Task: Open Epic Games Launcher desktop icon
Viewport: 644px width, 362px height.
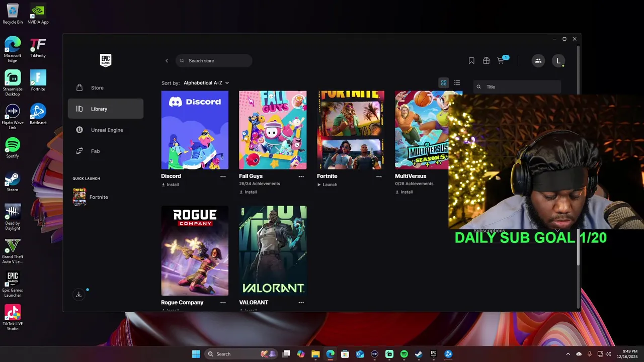Action: [13, 284]
